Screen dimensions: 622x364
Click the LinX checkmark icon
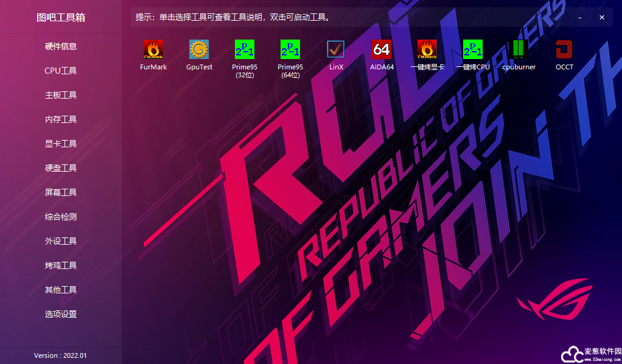(335, 49)
